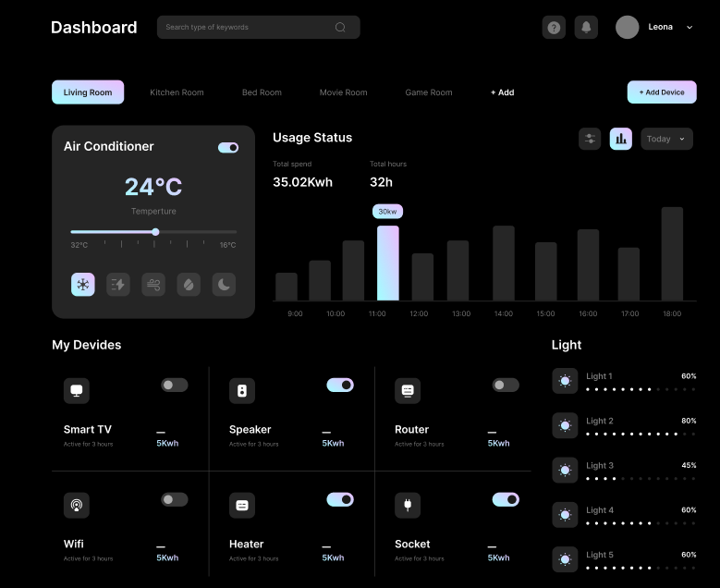Select the snowflake cooling mode icon
720x588 pixels.
point(83,285)
